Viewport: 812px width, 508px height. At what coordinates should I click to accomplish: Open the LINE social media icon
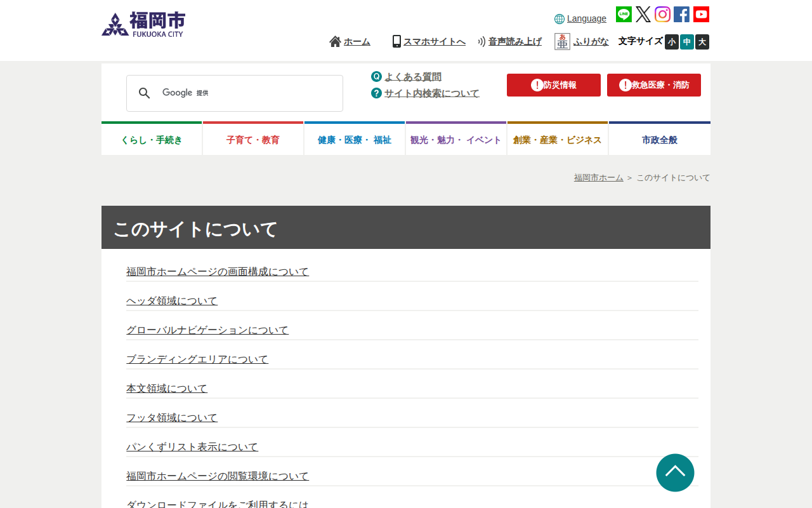[624, 15]
